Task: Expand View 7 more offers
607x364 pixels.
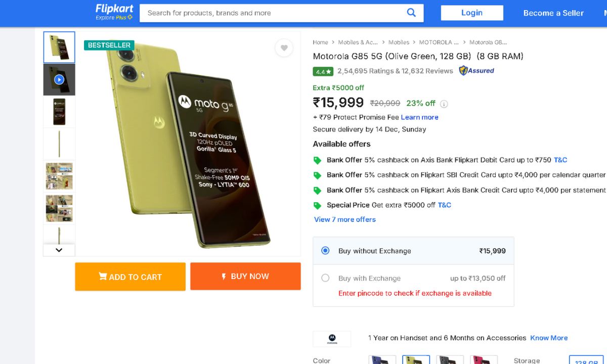Action: point(345,219)
